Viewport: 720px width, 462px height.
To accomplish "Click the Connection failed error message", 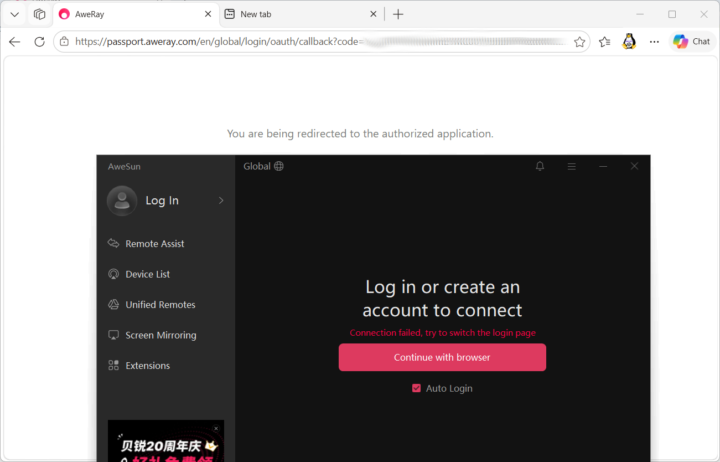I will click(443, 332).
